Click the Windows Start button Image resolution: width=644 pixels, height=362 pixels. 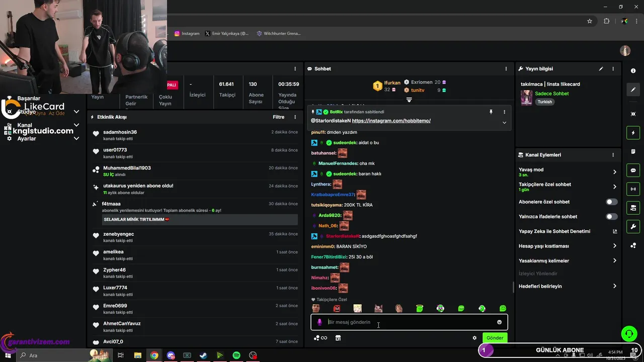point(9,355)
